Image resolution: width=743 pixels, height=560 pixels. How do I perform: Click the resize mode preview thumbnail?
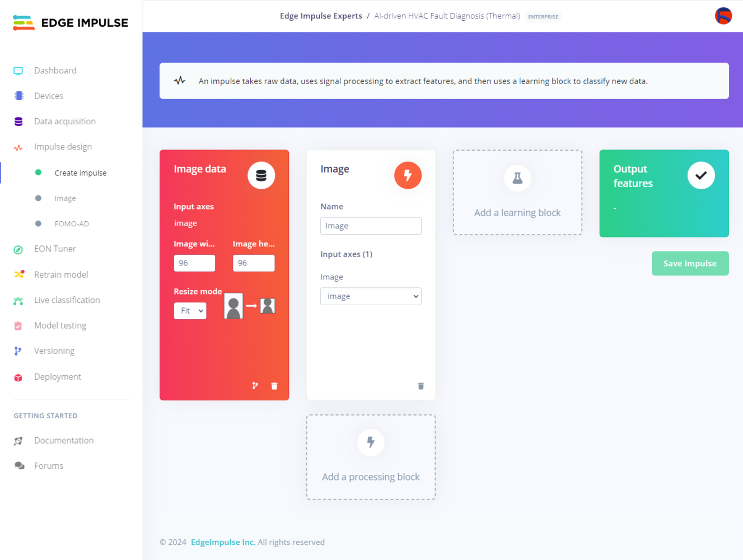pyautogui.click(x=250, y=306)
